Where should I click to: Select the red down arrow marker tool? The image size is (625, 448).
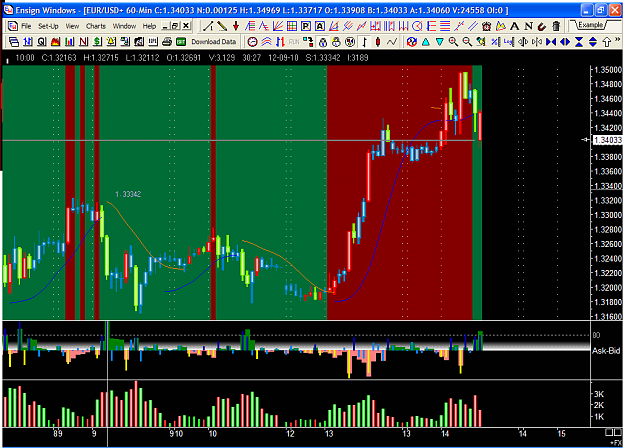(x=236, y=26)
